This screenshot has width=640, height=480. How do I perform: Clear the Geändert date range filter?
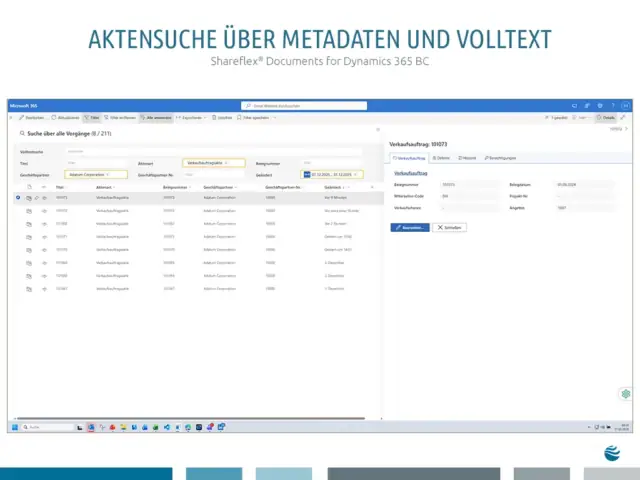coord(356,175)
